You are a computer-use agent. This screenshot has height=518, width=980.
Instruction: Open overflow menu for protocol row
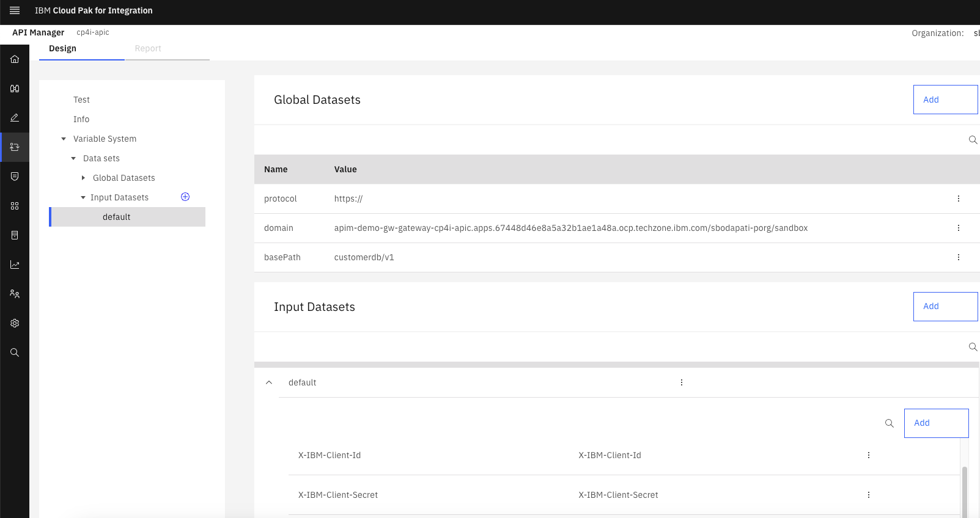click(x=958, y=199)
